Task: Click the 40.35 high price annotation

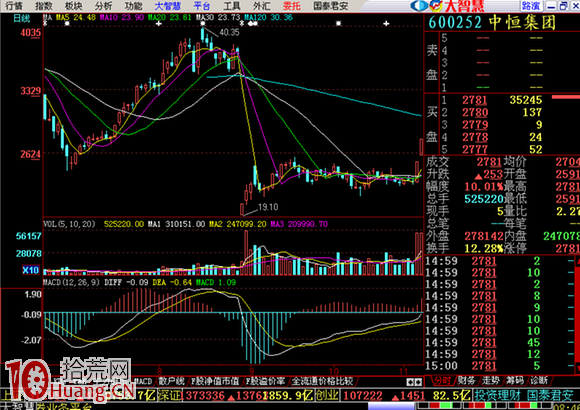Action: point(229,33)
